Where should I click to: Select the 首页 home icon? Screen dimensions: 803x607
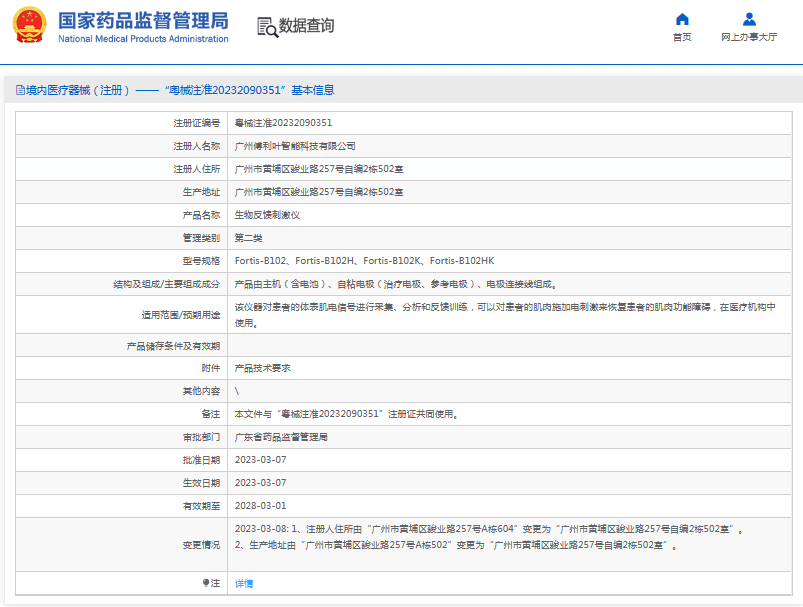pyautogui.click(x=681, y=20)
